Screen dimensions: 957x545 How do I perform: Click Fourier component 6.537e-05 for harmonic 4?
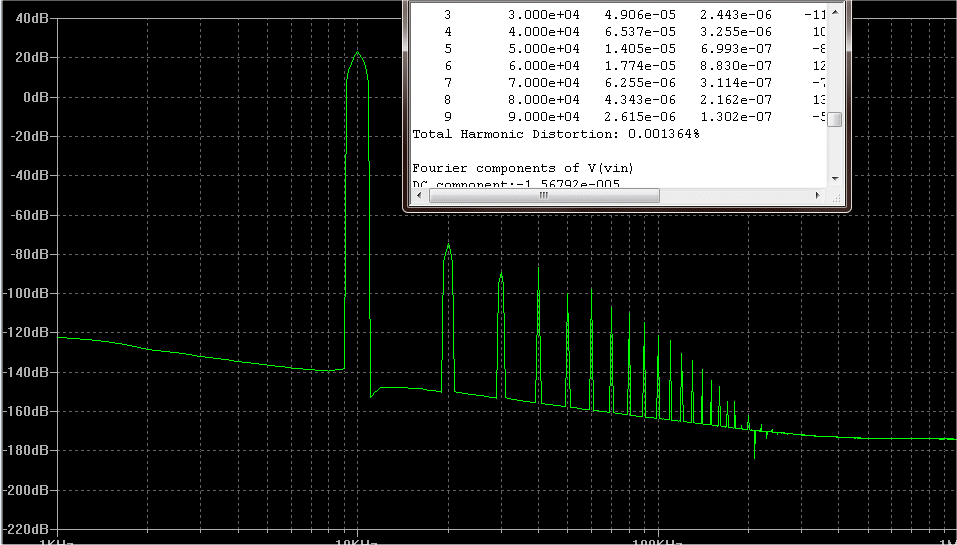click(640, 31)
